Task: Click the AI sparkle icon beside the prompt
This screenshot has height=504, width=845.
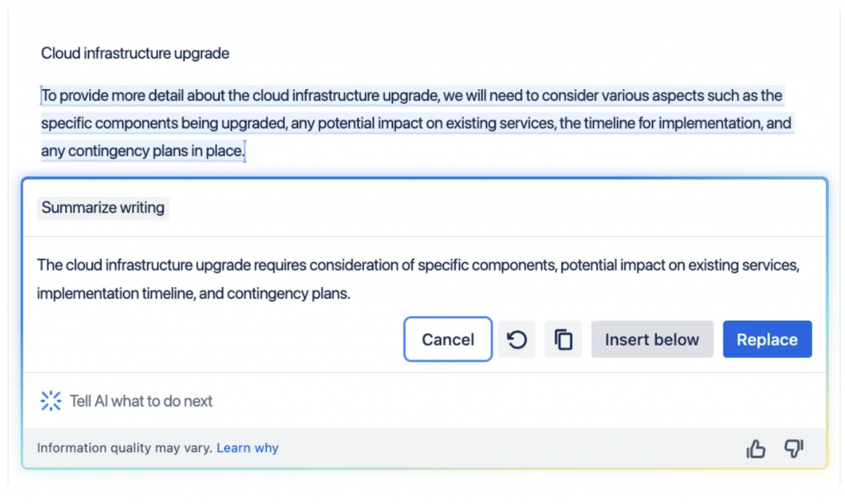Action: coord(51,401)
